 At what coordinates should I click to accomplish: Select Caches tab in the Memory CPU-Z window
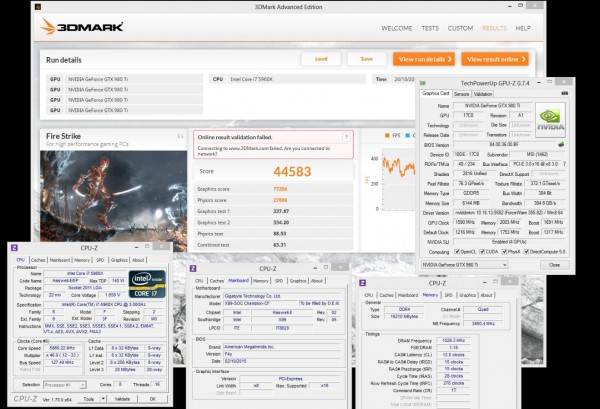(386, 295)
